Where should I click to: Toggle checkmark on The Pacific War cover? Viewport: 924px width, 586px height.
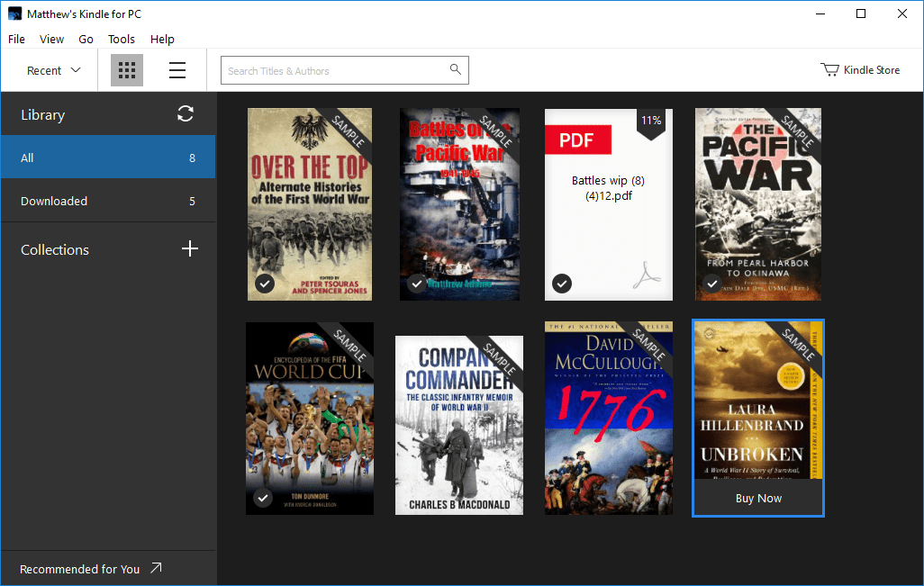pyautogui.click(x=711, y=284)
